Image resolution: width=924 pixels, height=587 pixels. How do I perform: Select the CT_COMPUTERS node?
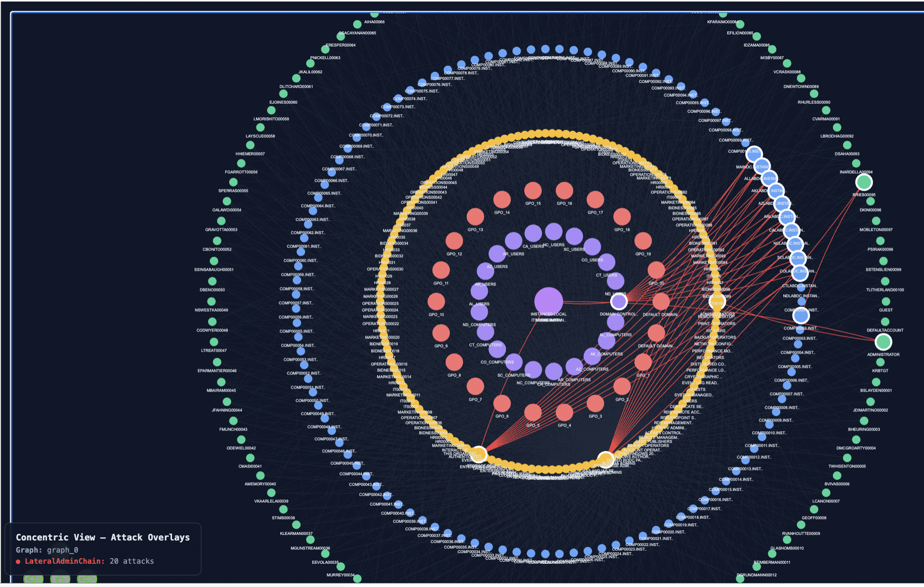[485, 332]
